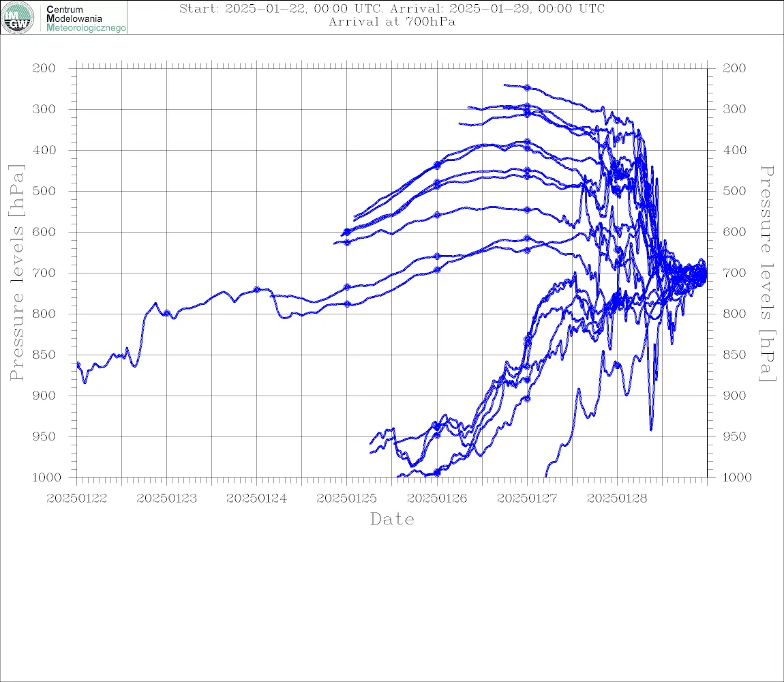Click the trajectory marker at 20250123 on 800 hPa

(167, 313)
